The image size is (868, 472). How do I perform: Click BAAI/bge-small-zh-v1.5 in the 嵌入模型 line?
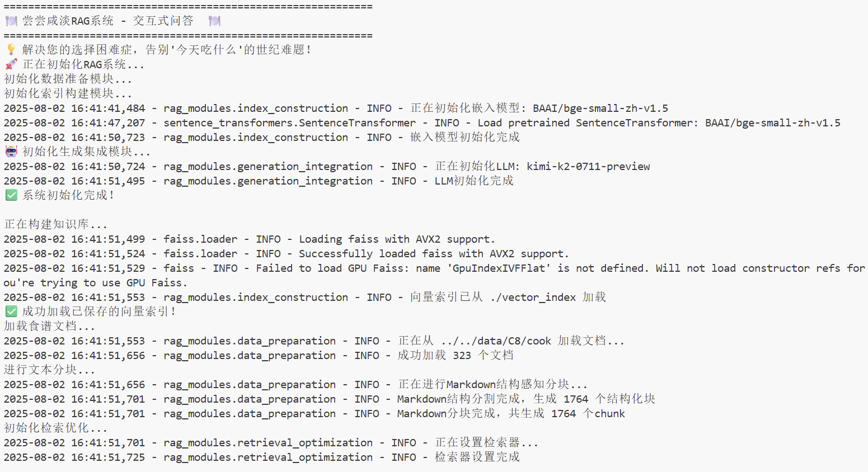pos(600,108)
